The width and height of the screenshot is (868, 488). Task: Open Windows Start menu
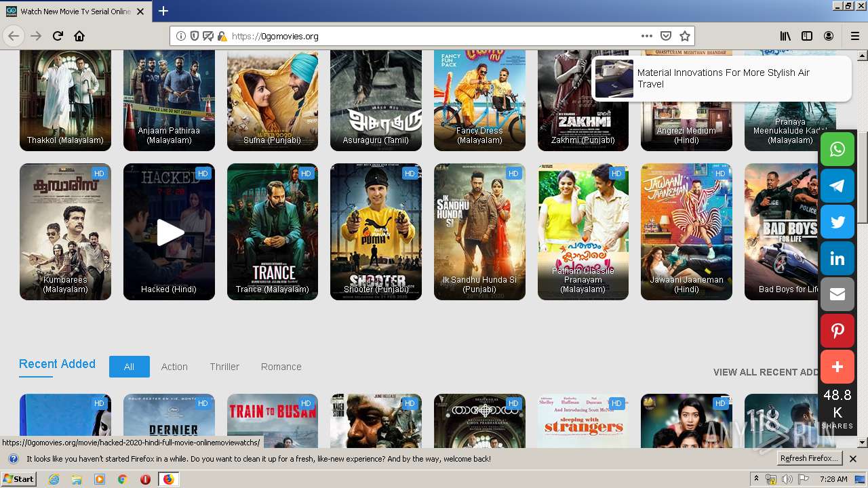(18, 479)
